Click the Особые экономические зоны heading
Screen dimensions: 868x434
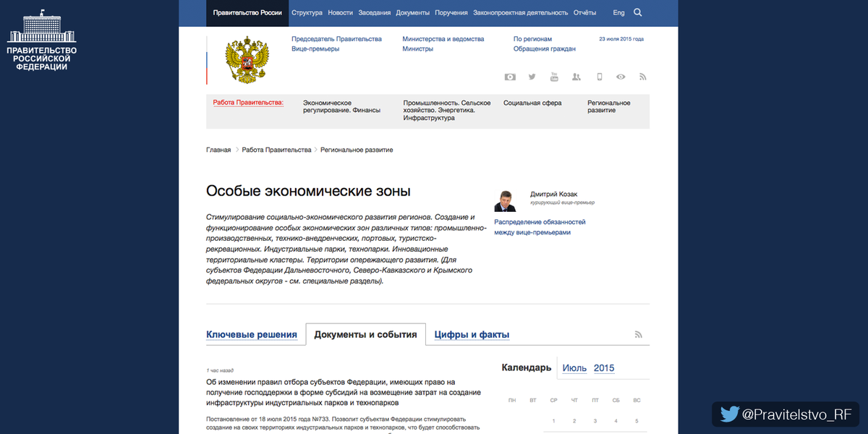pos(308,192)
